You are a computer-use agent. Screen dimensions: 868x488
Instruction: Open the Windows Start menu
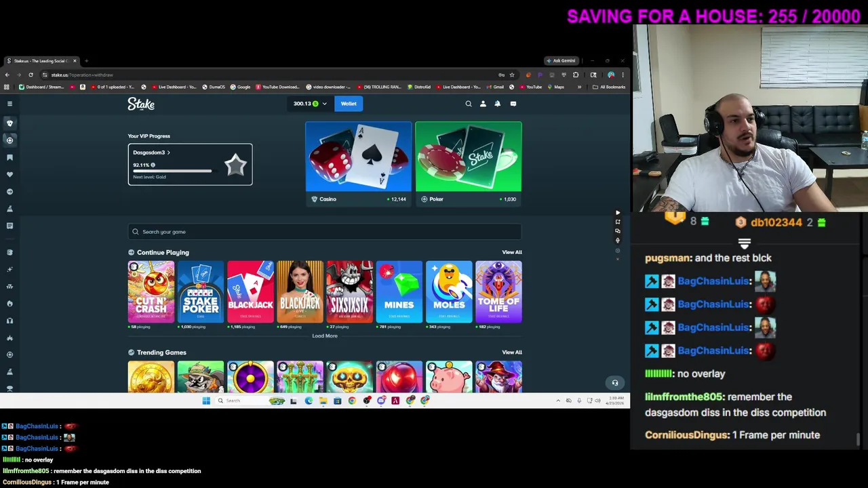[x=206, y=401]
